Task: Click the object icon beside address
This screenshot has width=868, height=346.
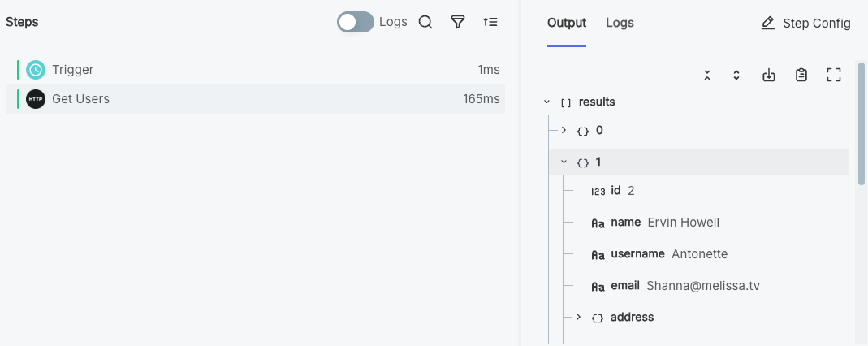Action: pos(598,318)
